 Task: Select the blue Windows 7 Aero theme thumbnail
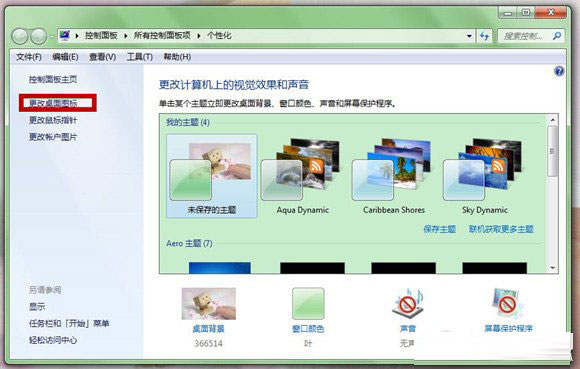[220, 268]
